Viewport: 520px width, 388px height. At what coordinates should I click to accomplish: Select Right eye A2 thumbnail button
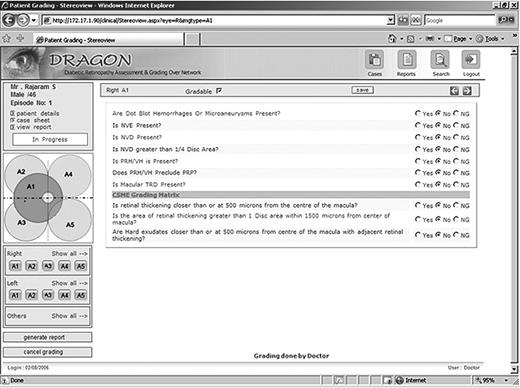click(x=31, y=266)
